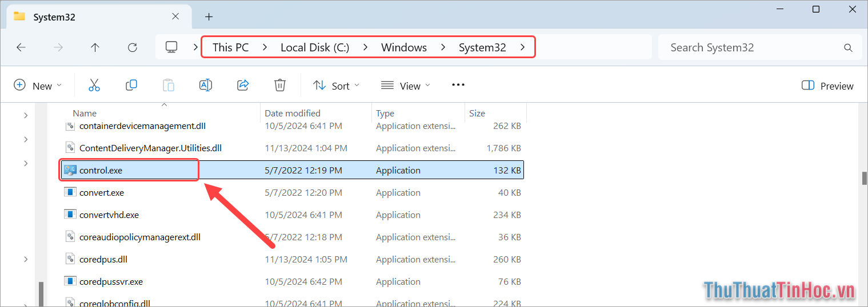Click the navigation pane scrollbar thumb

click(41, 294)
